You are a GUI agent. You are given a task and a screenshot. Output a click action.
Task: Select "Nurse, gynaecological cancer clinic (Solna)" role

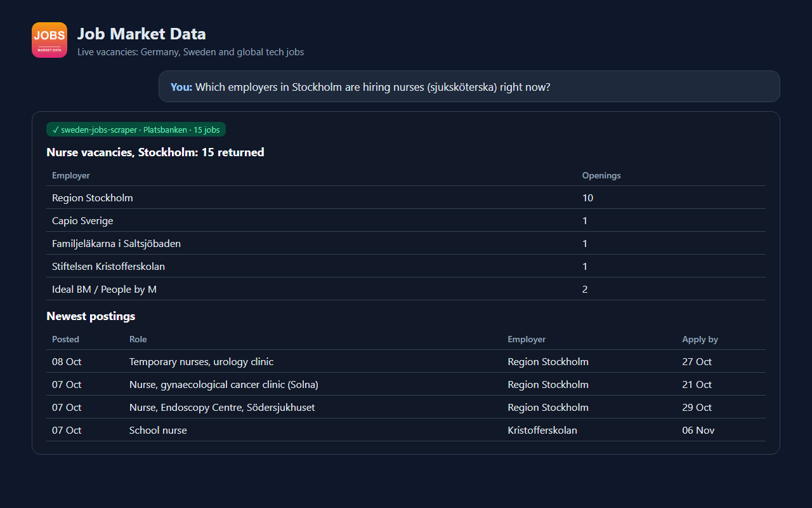(223, 384)
